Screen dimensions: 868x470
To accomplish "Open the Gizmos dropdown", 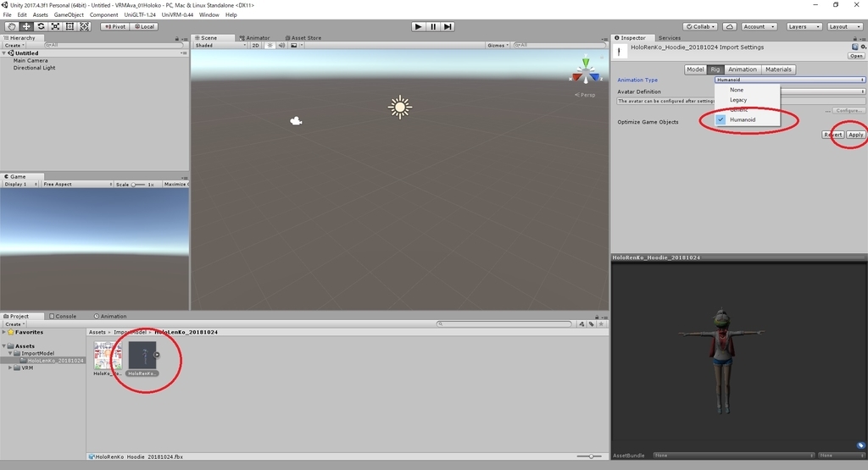I will pos(498,46).
